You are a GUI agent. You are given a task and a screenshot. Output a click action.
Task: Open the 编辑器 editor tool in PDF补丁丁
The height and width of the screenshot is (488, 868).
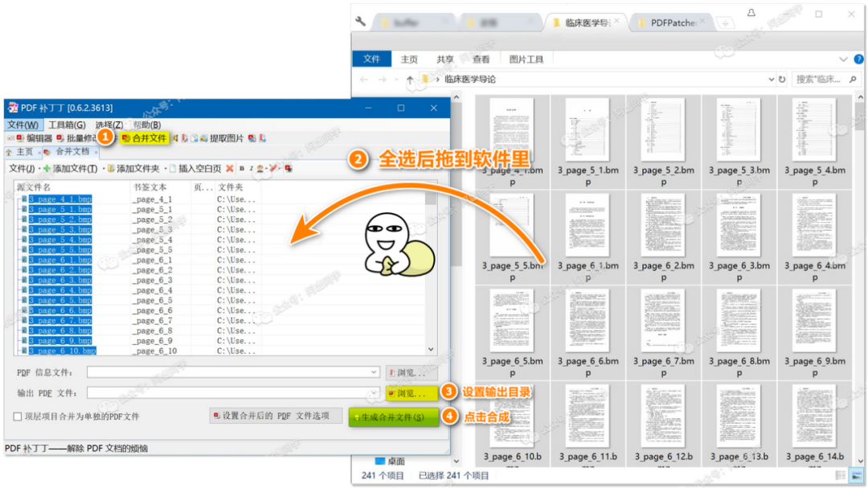click(x=34, y=138)
